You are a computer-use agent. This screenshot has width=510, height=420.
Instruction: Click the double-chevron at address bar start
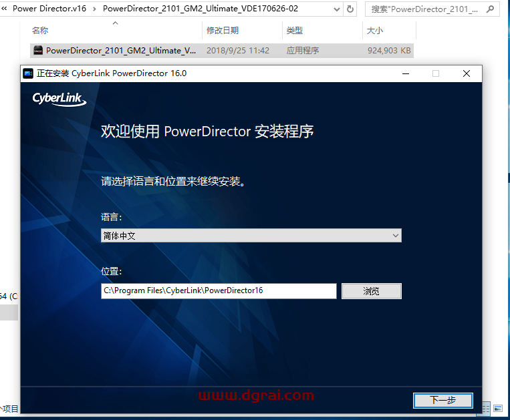coord(4,9)
